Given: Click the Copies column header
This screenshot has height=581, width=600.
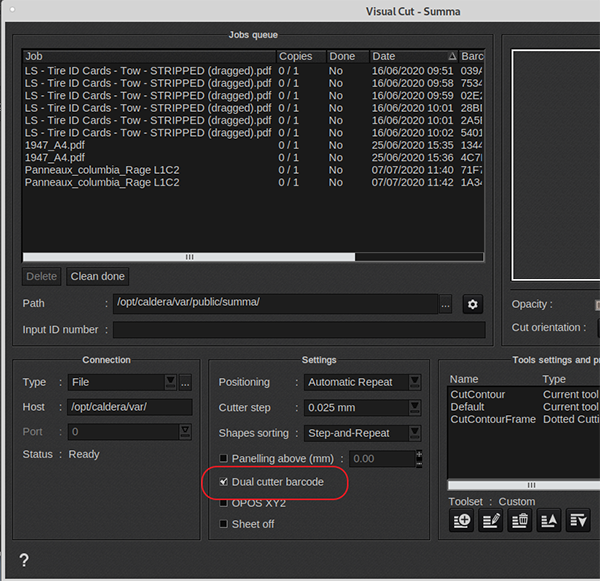Looking at the screenshot, I should 300,57.
